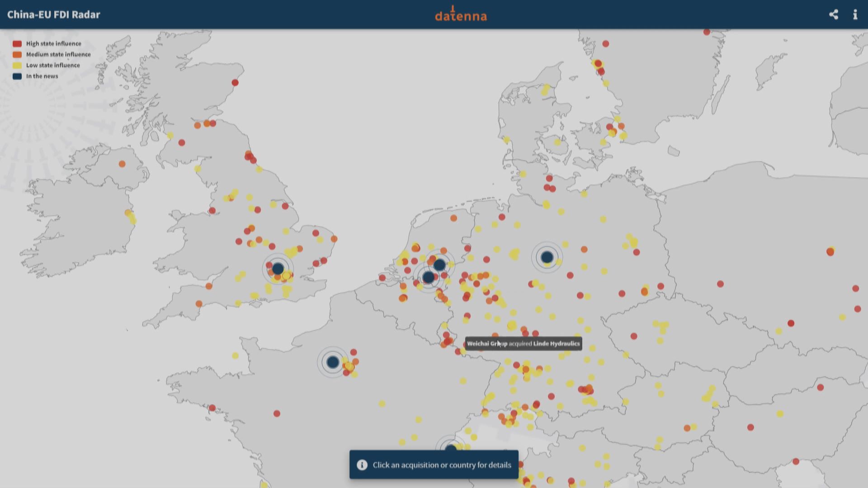The image size is (868, 488).
Task: Click the lower-left in-the-news marker in the Netherlands
Action: (x=428, y=277)
